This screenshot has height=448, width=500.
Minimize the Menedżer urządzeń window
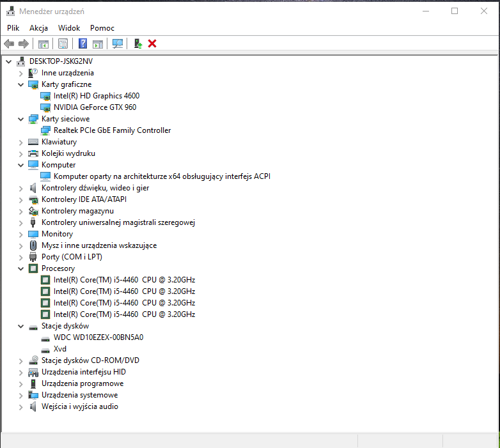pyautogui.click(x=426, y=11)
